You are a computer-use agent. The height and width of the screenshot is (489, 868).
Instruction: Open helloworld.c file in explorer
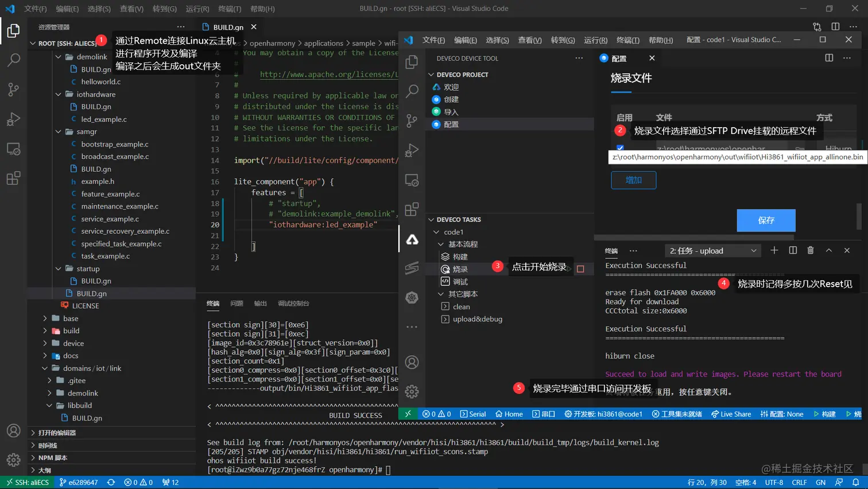100,82
